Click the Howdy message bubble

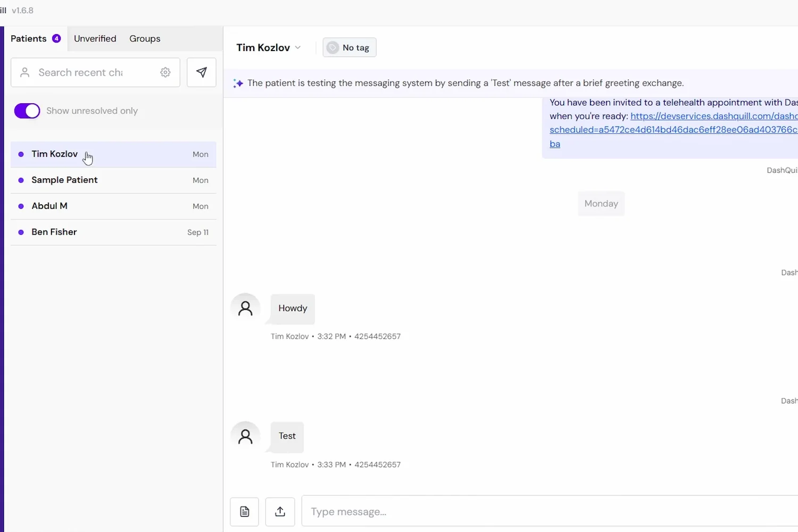pos(293,309)
